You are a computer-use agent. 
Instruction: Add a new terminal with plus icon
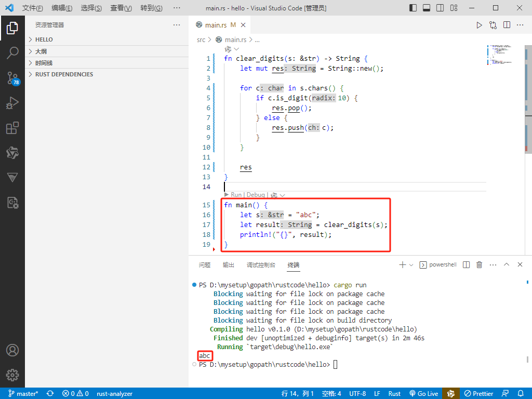(403, 264)
